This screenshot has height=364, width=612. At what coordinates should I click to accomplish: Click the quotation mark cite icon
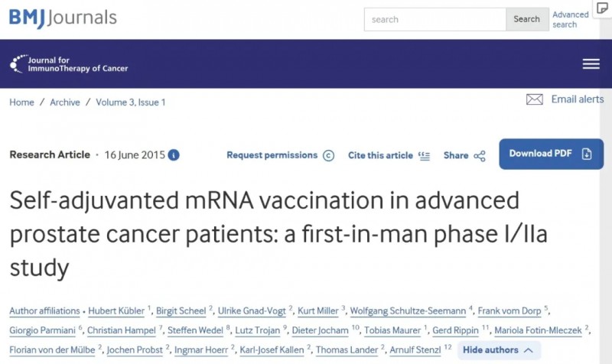coord(425,155)
